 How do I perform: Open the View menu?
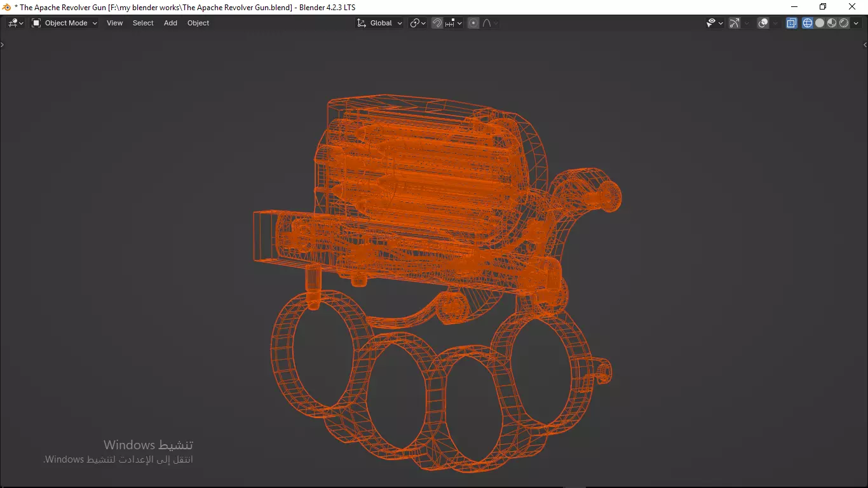[115, 23]
